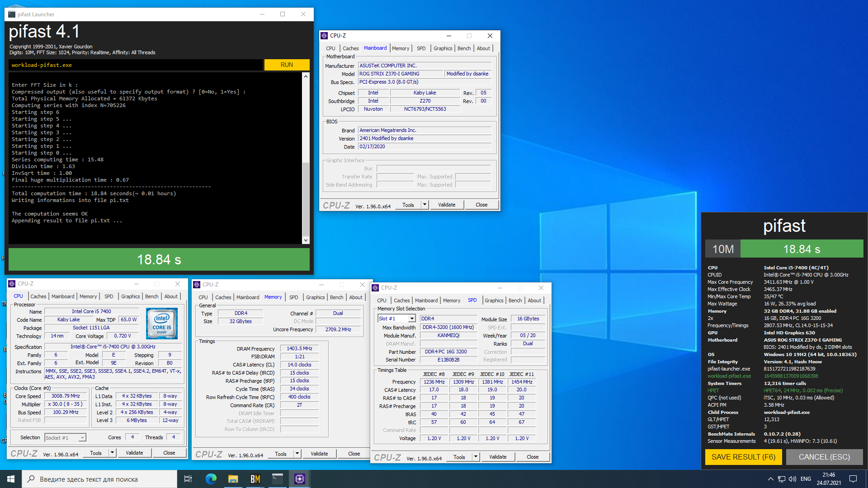Click Tools button in CPU tab window

[x=96, y=453]
